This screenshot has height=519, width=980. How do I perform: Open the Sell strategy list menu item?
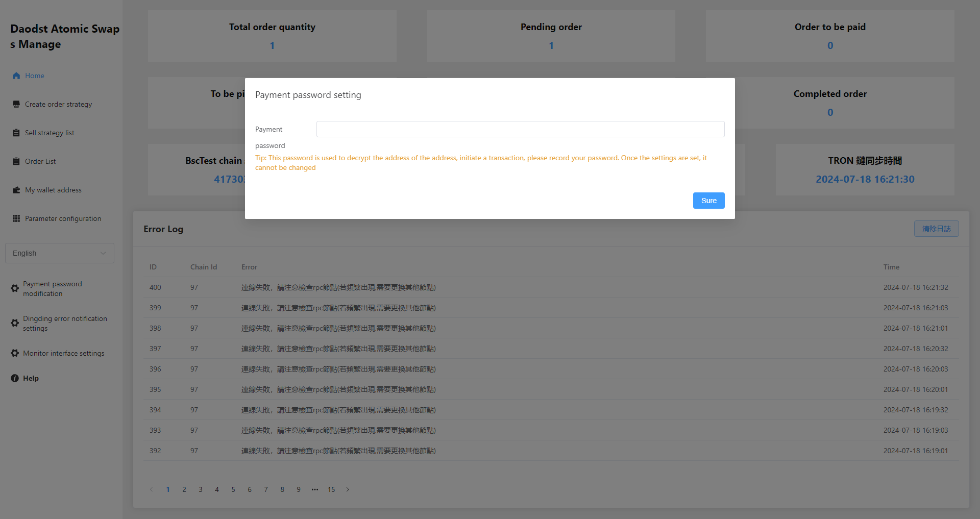coord(50,133)
